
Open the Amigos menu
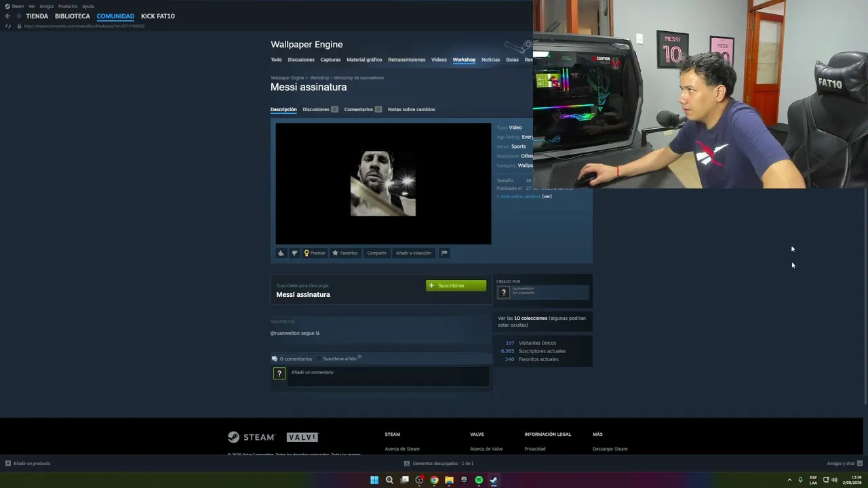(47, 6)
